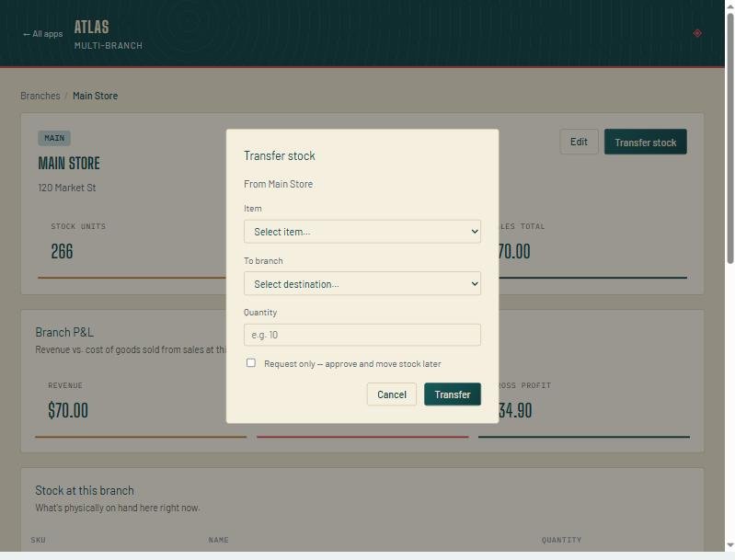Cancel the transfer stock dialog
This screenshot has width=735, height=560.
[391, 394]
